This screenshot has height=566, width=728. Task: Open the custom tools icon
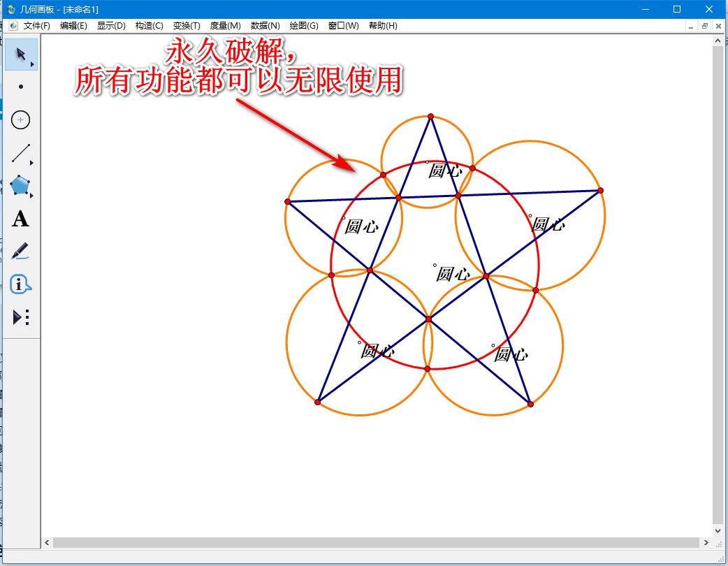[20, 317]
